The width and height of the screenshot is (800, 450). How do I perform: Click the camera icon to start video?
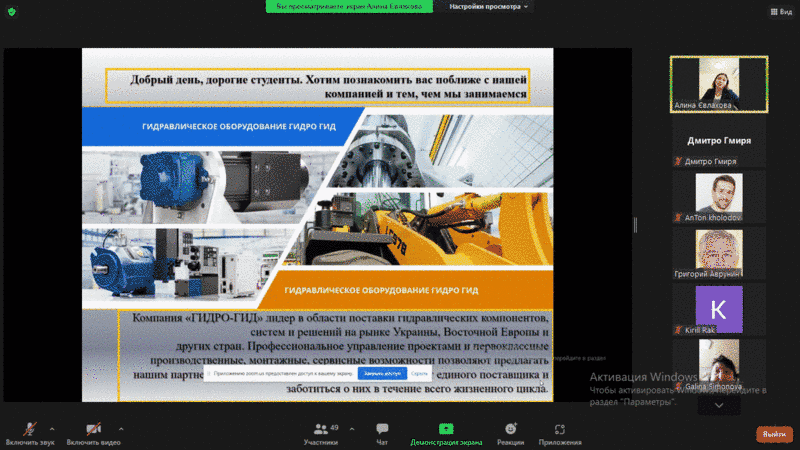[x=93, y=429]
